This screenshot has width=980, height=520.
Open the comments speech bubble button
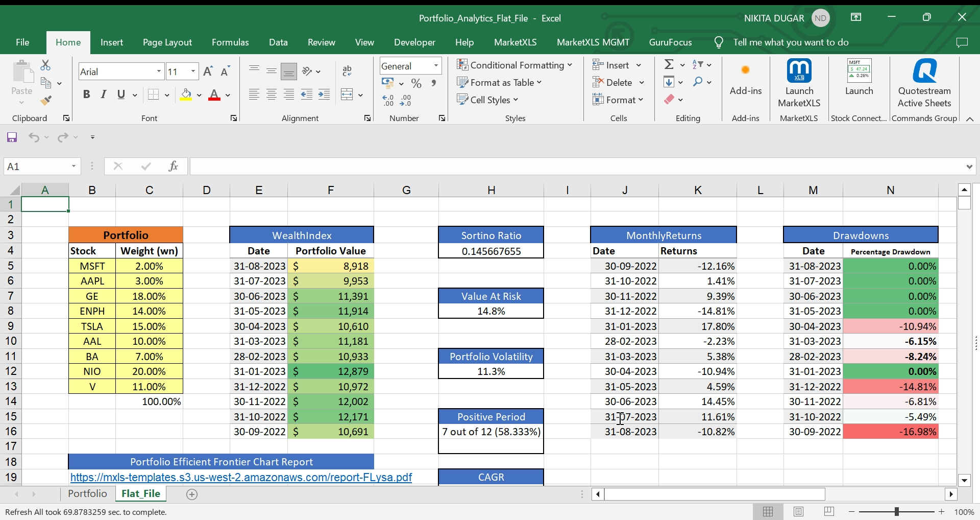(962, 42)
